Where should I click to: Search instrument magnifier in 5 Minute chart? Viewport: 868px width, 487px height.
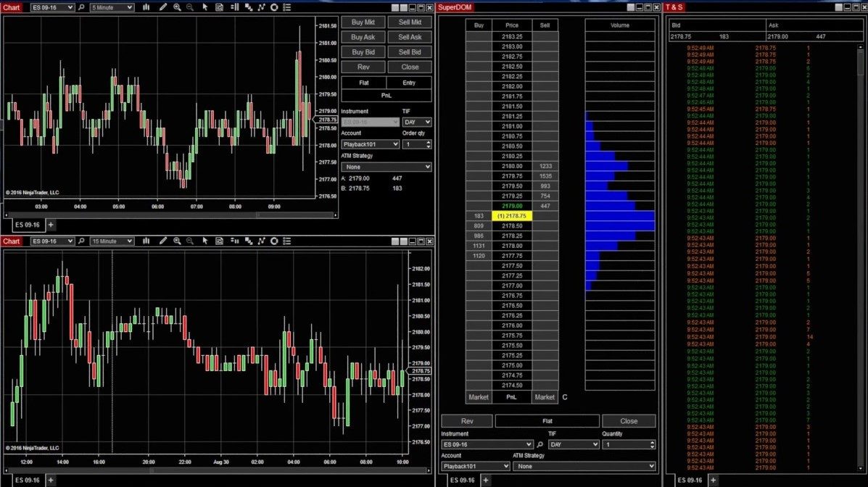(x=81, y=8)
